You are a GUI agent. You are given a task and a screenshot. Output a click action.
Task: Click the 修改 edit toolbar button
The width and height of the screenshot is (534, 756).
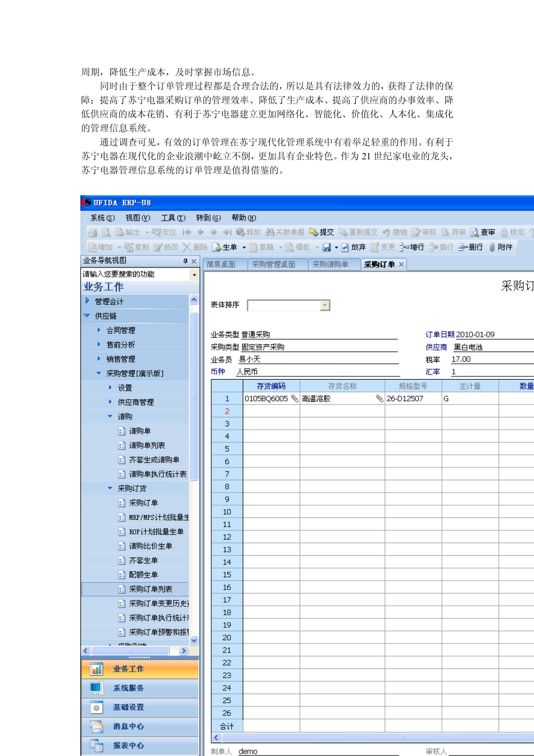click(166, 247)
